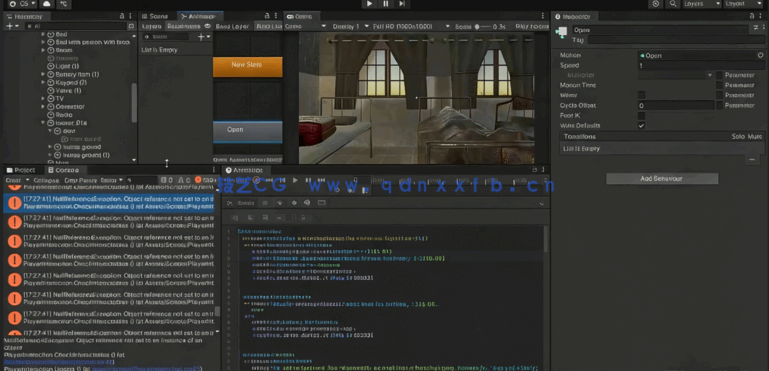Viewport: 769px width, 371px height.
Task: Uncheck the Write Defaults checkbox
Action: point(641,126)
